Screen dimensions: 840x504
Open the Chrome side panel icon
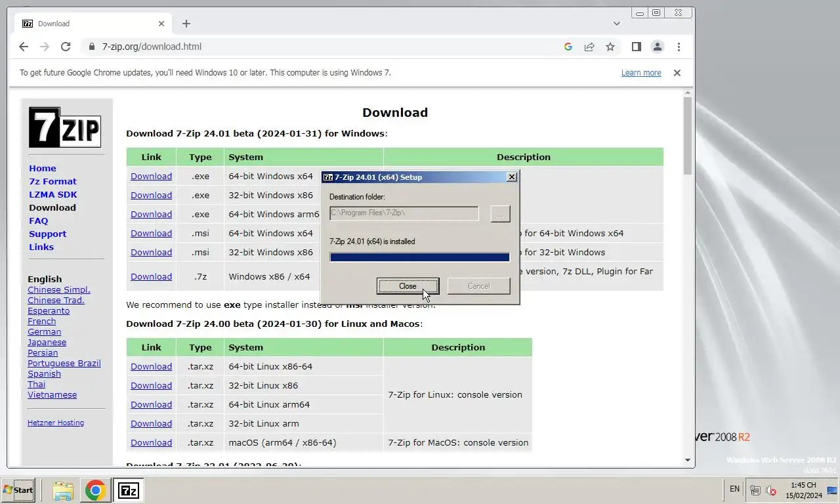[x=636, y=47]
